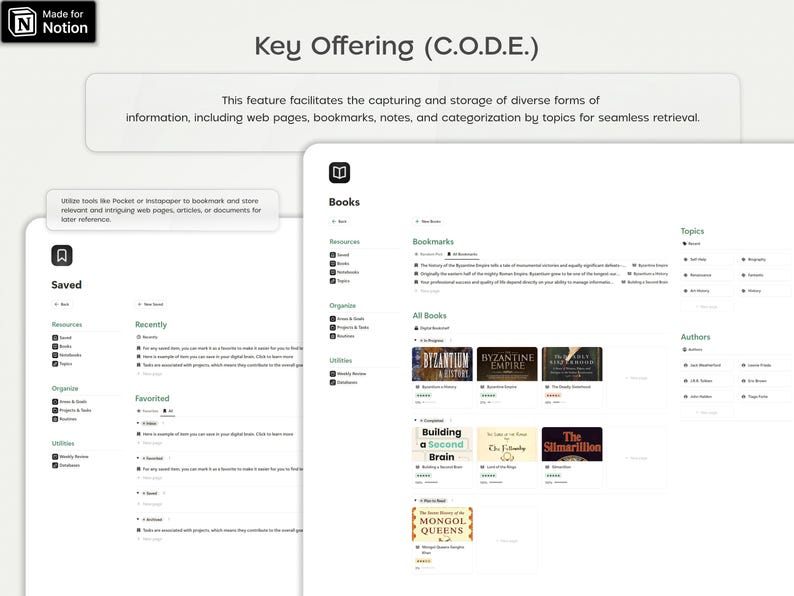
Task: Open the Biography topic card
Action: (764, 259)
